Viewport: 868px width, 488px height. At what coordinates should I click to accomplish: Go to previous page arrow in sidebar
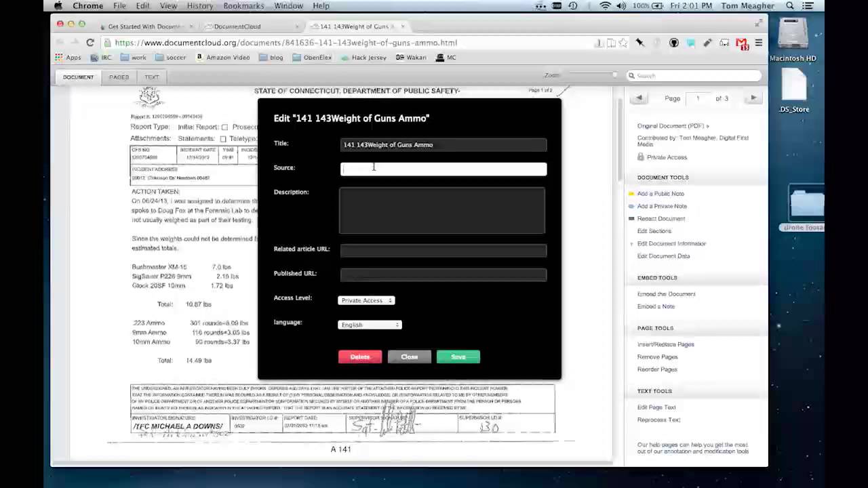[639, 98]
